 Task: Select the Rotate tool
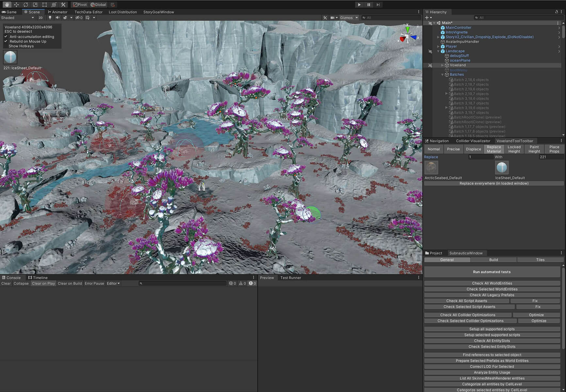[25, 5]
